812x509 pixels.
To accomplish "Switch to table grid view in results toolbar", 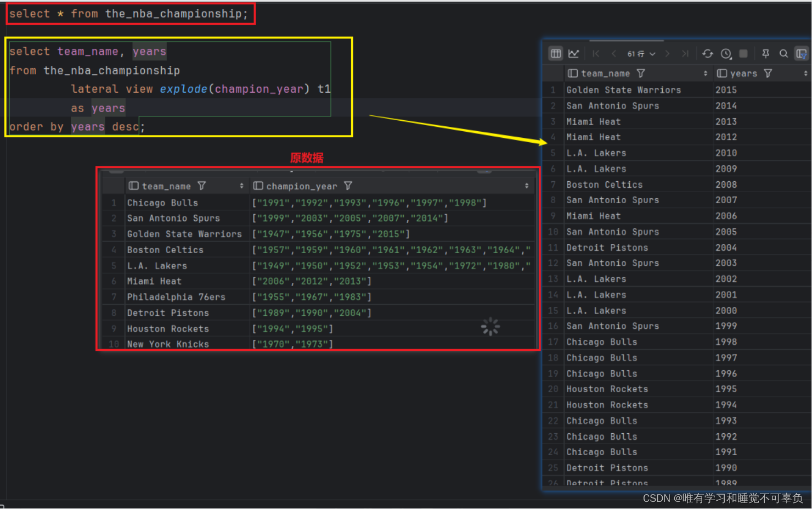I will [x=556, y=53].
